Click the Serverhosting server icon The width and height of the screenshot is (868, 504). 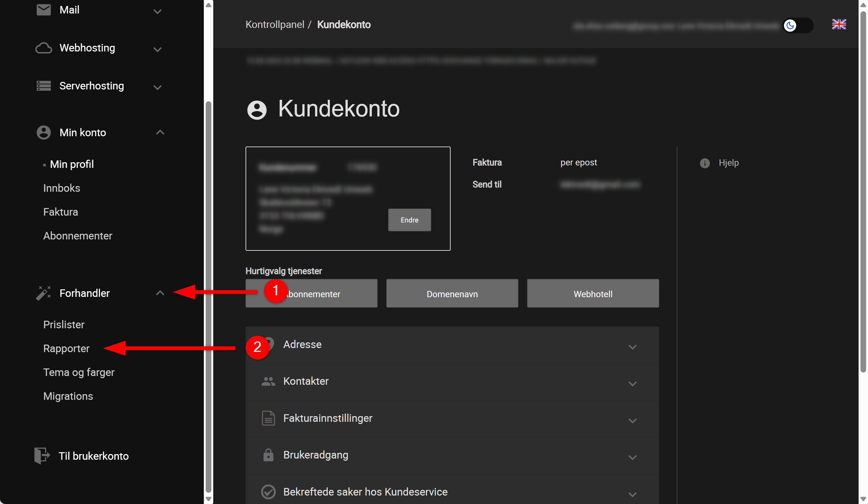click(x=44, y=85)
